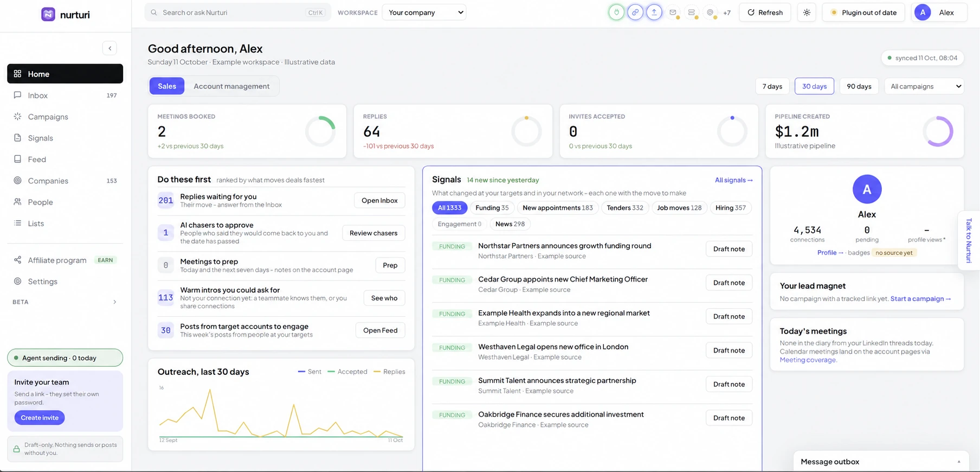980x472 pixels.
Task: Click the Draft-only lock icon
Action: tap(16, 449)
